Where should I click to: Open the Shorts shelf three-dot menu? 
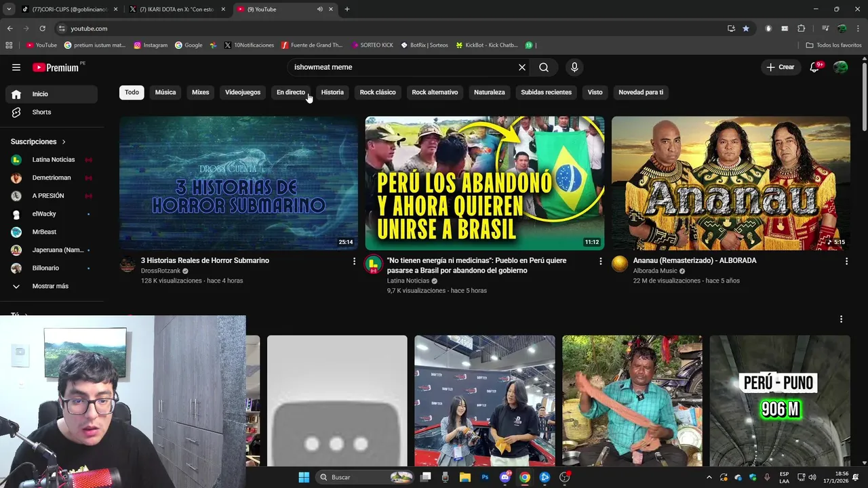pos(841,319)
